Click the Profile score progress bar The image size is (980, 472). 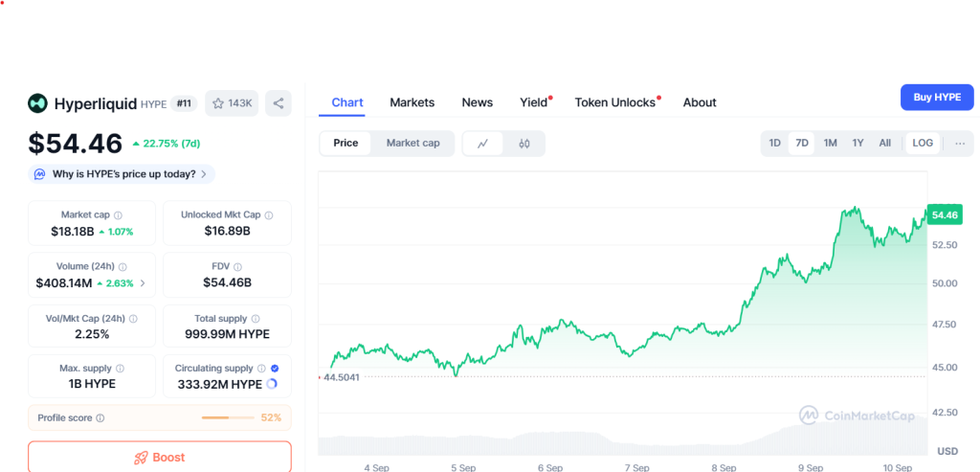227,418
